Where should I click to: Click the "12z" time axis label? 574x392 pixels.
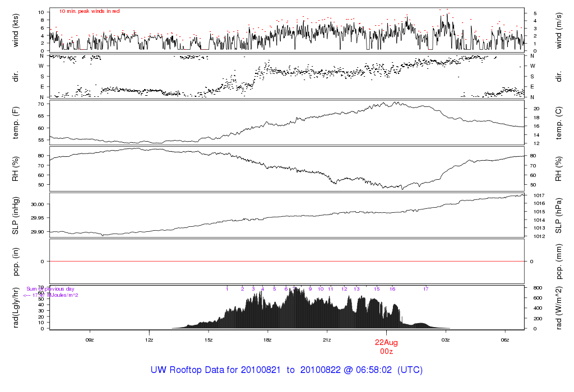(149, 340)
